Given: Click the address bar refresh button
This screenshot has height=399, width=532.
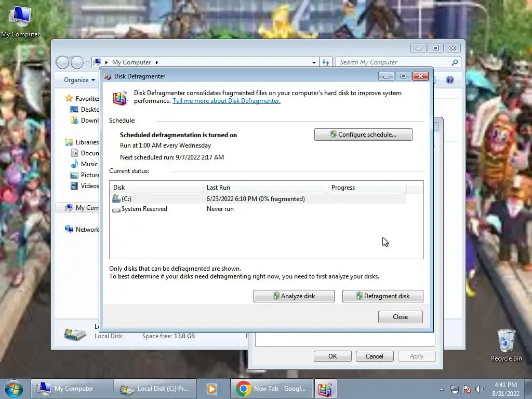Looking at the screenshot, I should point(326,62).
